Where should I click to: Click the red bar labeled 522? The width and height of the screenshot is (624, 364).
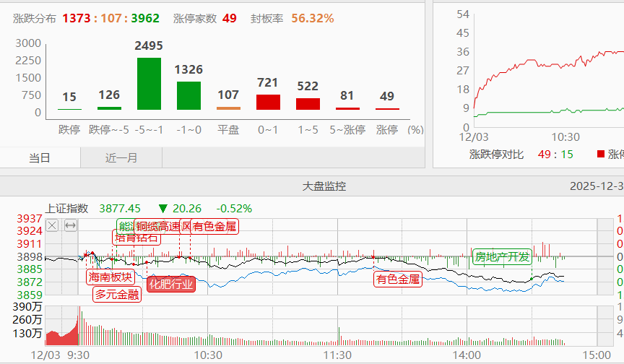308,104
